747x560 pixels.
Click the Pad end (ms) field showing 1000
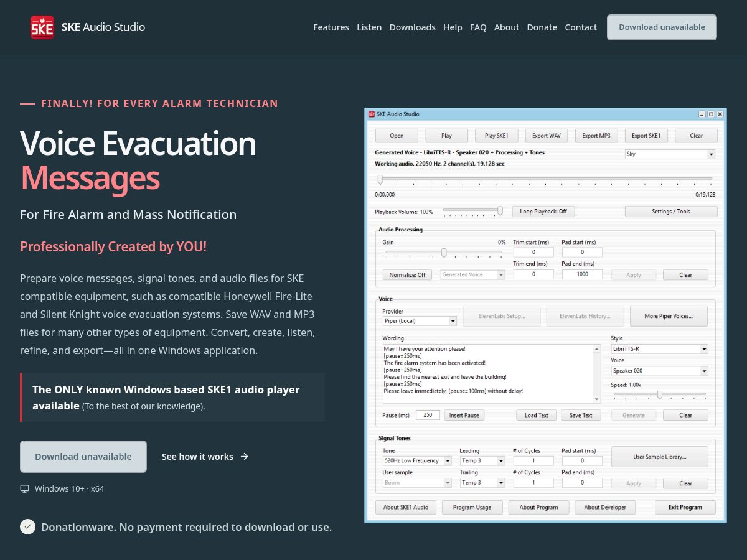pos(582,274)
